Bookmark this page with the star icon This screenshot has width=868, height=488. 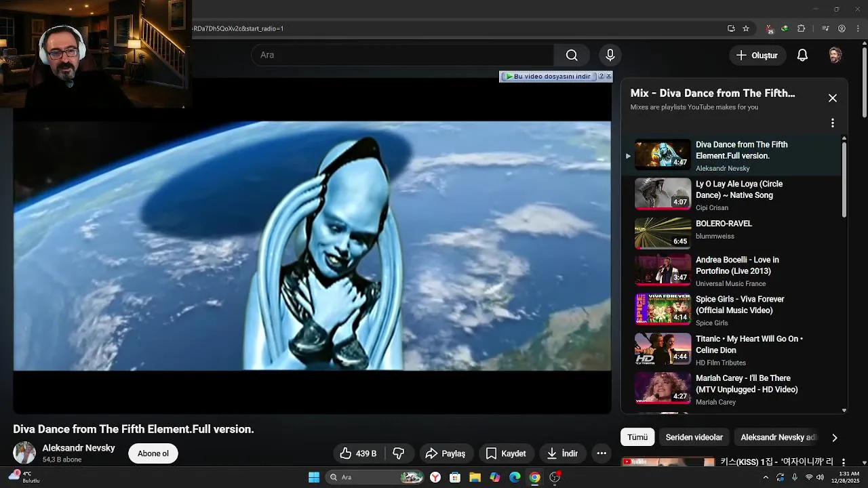click(x=746, y=28)
